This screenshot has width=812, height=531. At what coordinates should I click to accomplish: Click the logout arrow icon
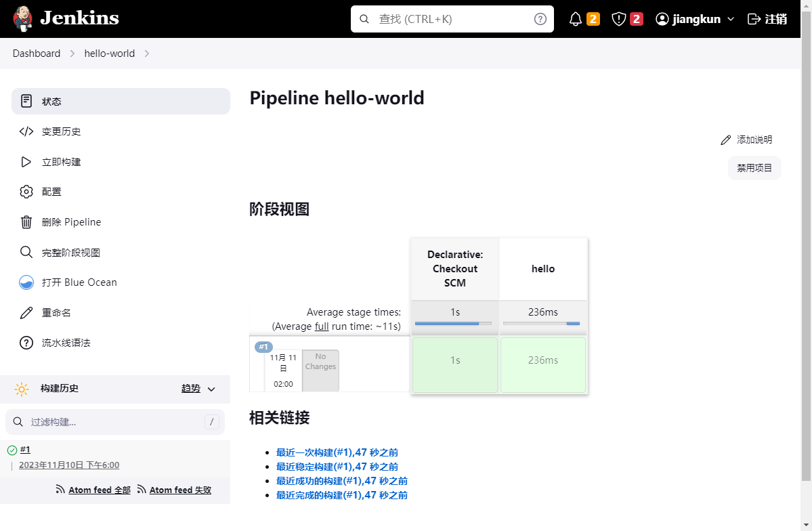[x=754, y=19]
